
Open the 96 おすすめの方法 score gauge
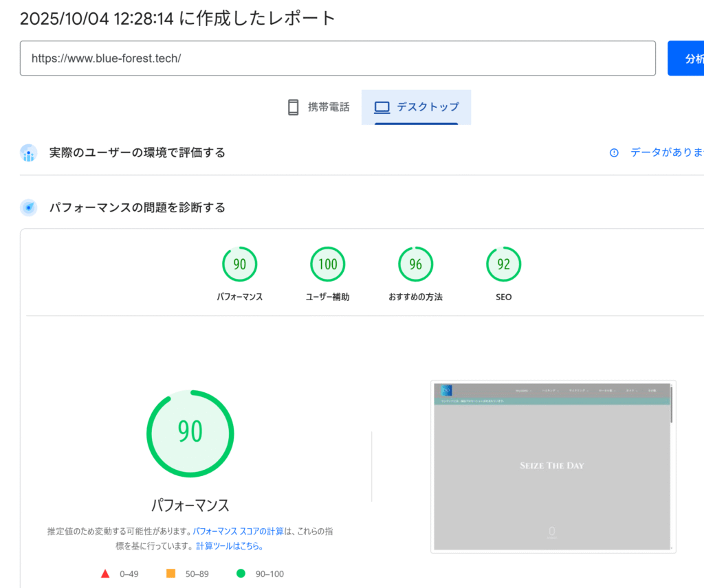[415, 264]
